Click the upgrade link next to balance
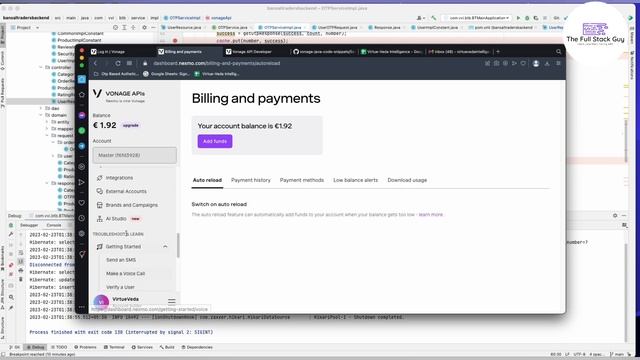This screenshot has width=640, height=360. (131, 126)
